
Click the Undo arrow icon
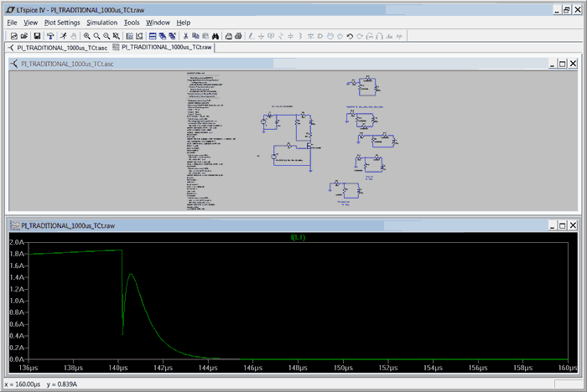tap(349, 36)
